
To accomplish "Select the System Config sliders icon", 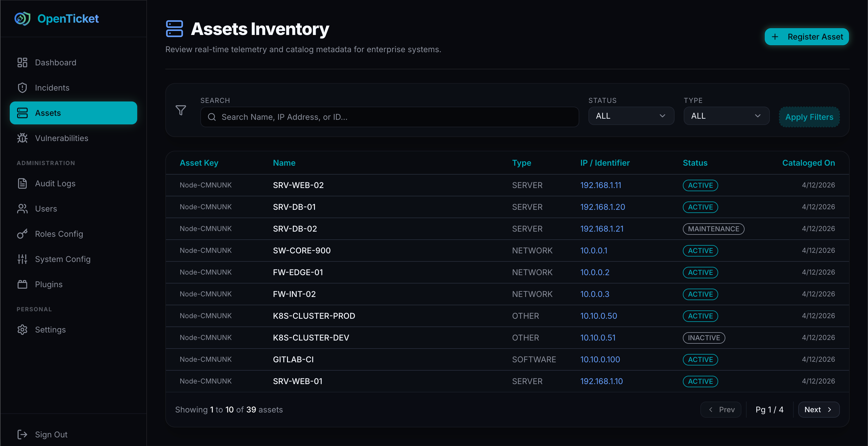I will click(x=22, y=259).
